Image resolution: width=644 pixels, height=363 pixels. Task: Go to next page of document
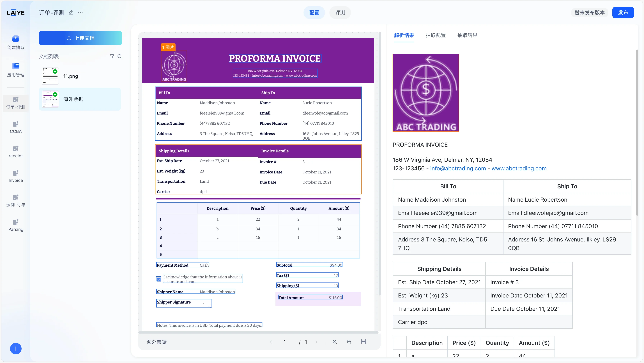coord(316,342)
